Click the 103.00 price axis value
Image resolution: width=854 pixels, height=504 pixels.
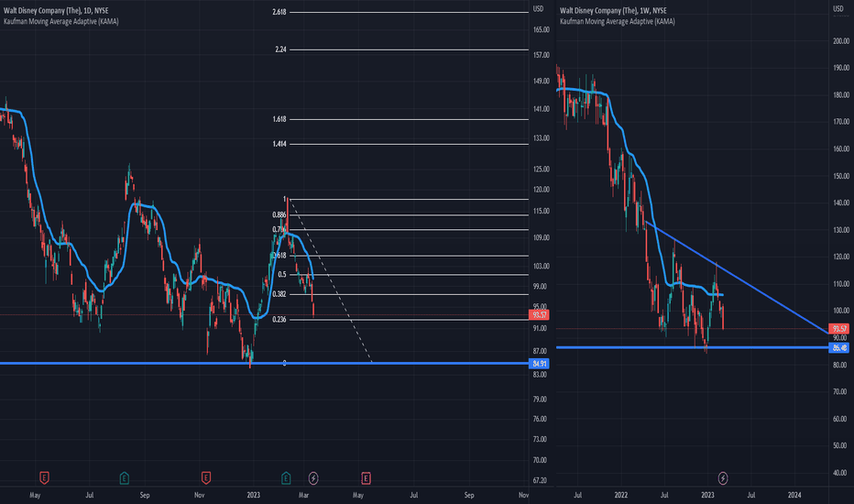coord(541,267)
